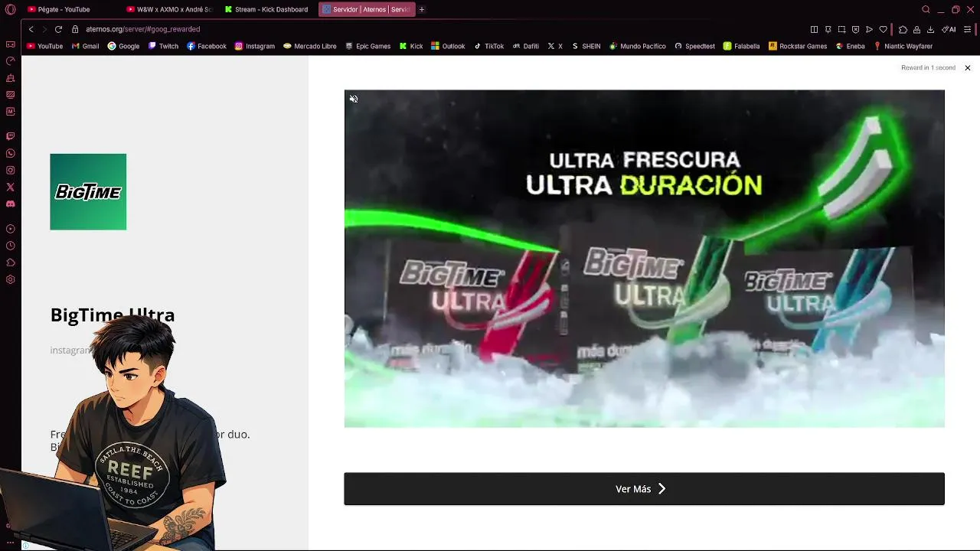
Task: Click the heart bookmark icon
Action: coord(883,29)
